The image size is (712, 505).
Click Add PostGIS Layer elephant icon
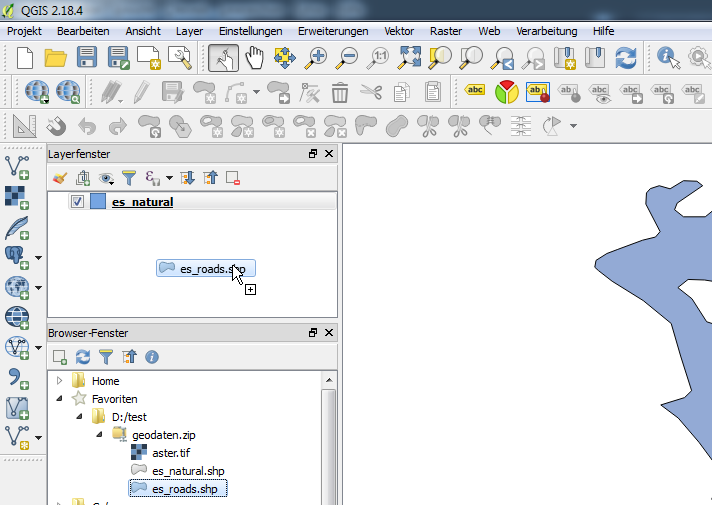17,257
